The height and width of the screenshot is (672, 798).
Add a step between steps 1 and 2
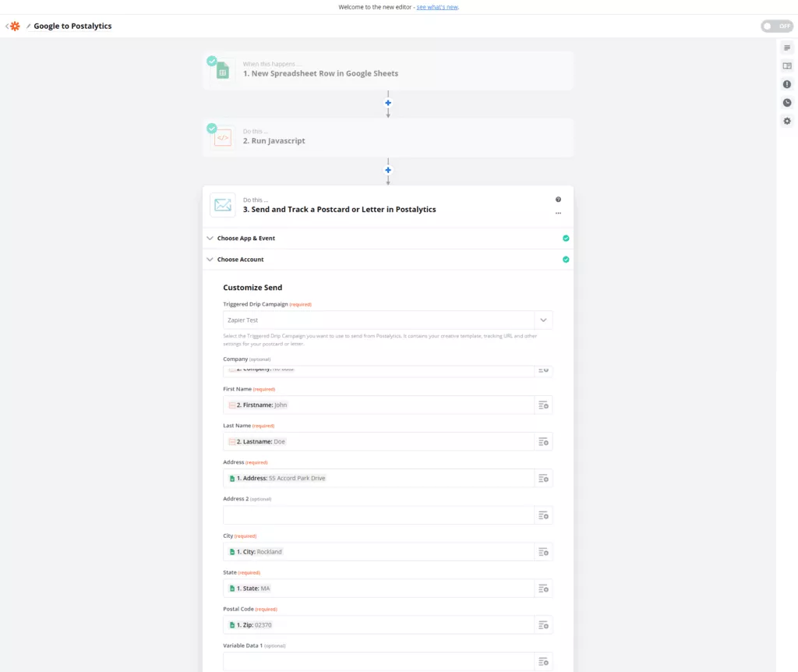click(x=388, y=103)
